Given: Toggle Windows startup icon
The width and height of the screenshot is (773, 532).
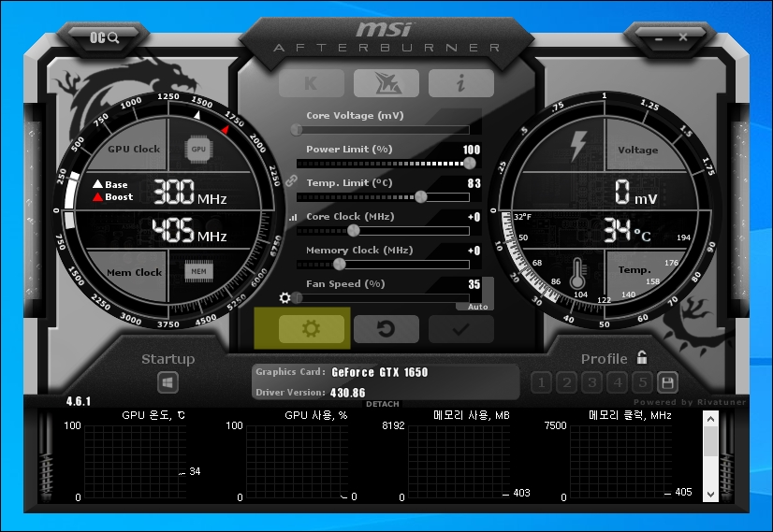Looking at the screenshot, I should [168, 382].
